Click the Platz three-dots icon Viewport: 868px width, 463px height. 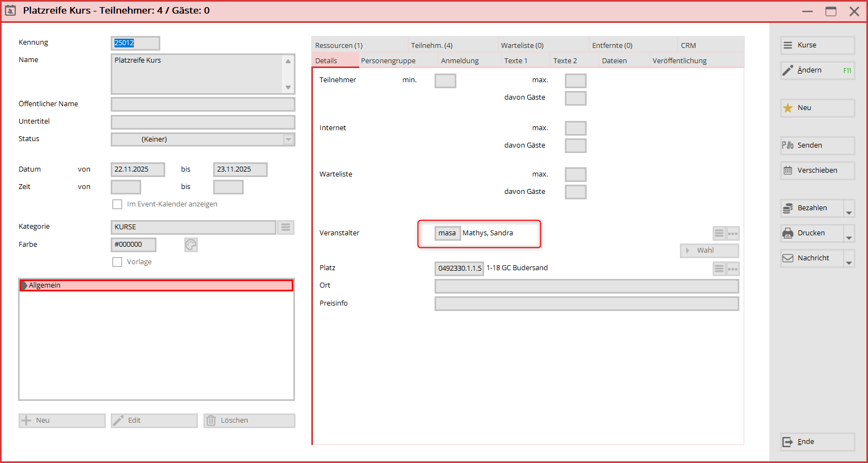tap(733, 269)
